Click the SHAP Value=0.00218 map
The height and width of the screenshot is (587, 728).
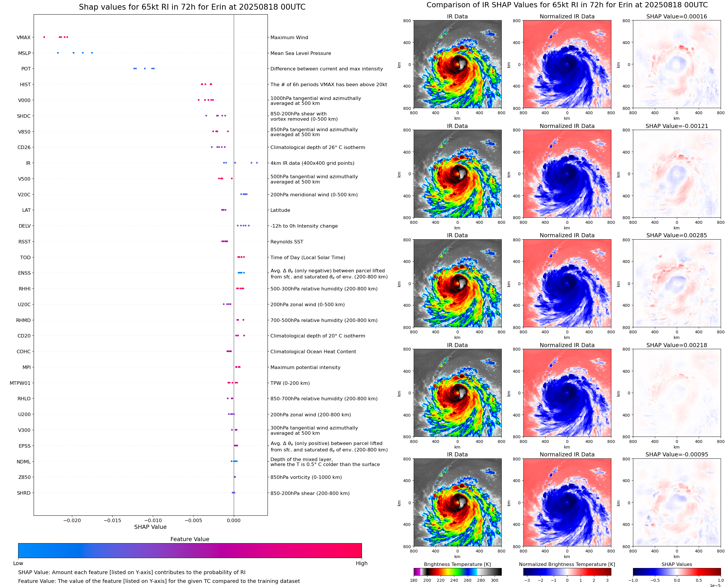point(677,393)
